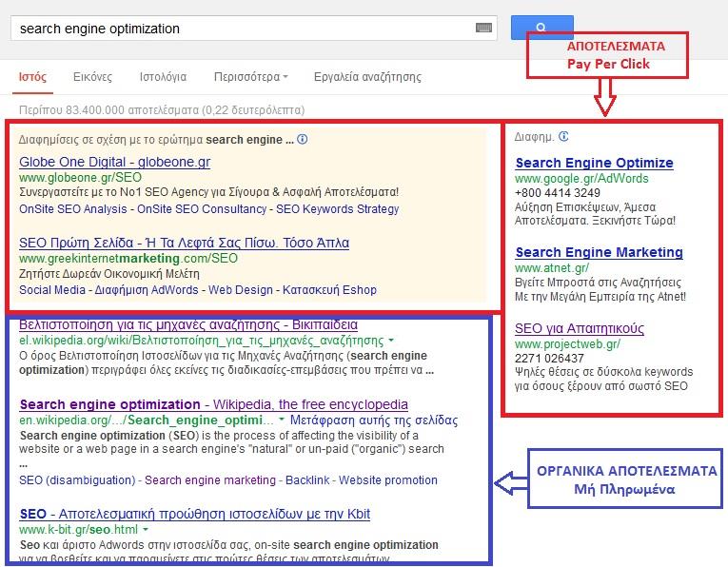Click the www.google.gr/AdWords green URL

[581, 179]
